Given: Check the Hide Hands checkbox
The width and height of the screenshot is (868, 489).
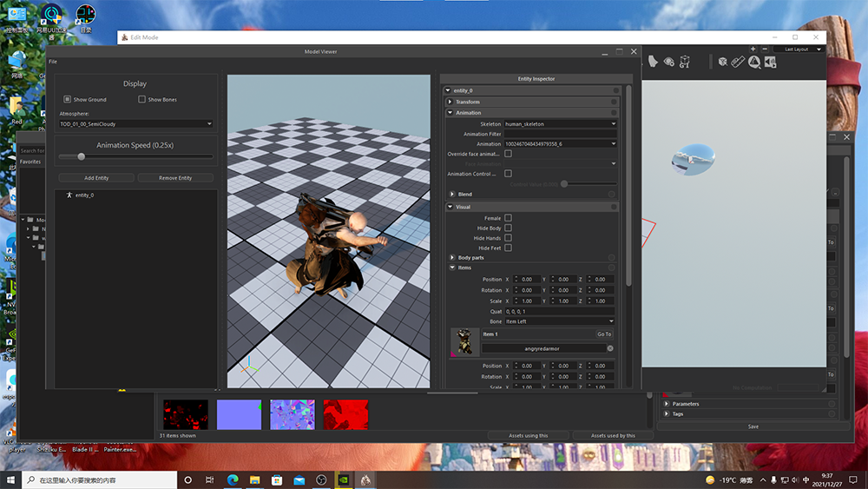Looking at the screenshot, I should point(508,238).
